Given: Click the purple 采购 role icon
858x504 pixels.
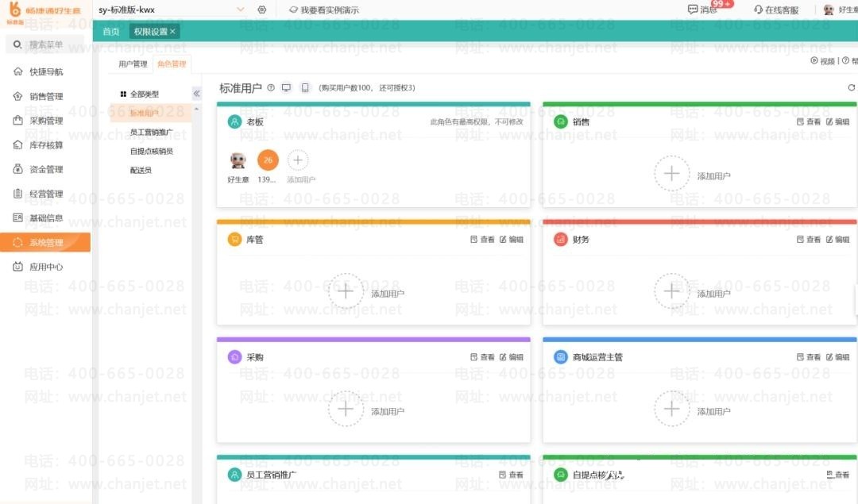Looking at the screenshot, I should pyautogui.click(x=234, y=357).
